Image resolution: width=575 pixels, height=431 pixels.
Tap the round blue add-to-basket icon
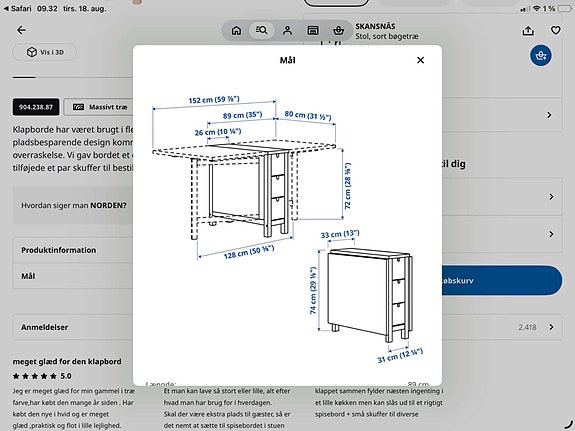pyautogui.click(x=541, y=56)
